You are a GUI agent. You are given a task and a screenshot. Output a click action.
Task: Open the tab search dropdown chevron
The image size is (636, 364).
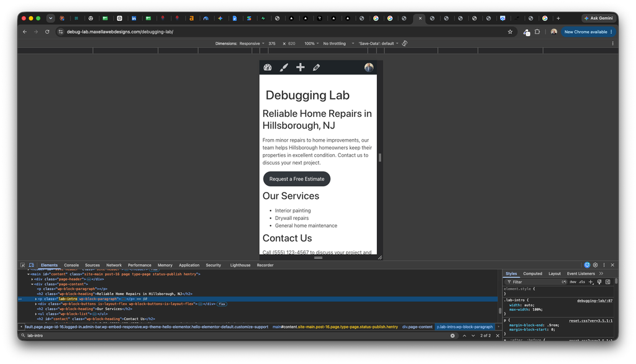pos(50,18)
